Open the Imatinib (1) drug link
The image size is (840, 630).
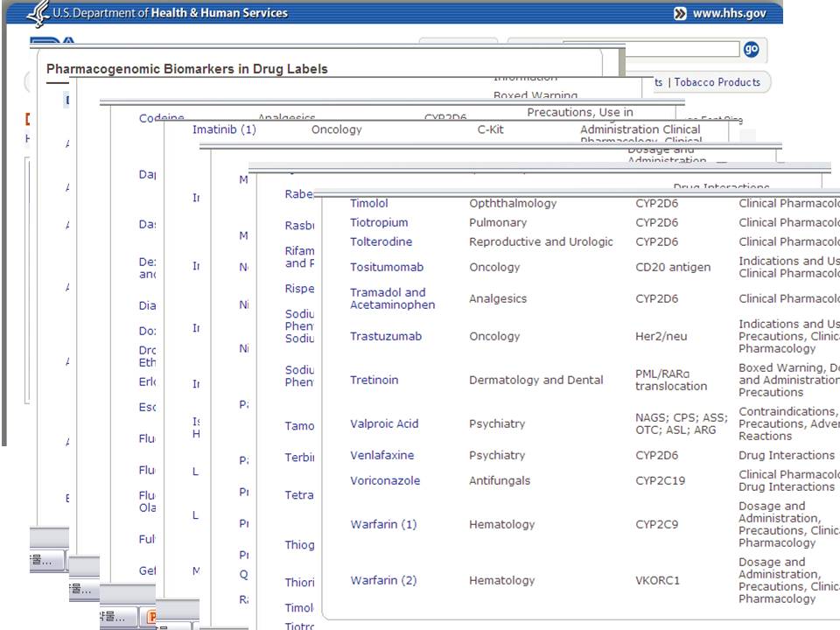point(224,129)
